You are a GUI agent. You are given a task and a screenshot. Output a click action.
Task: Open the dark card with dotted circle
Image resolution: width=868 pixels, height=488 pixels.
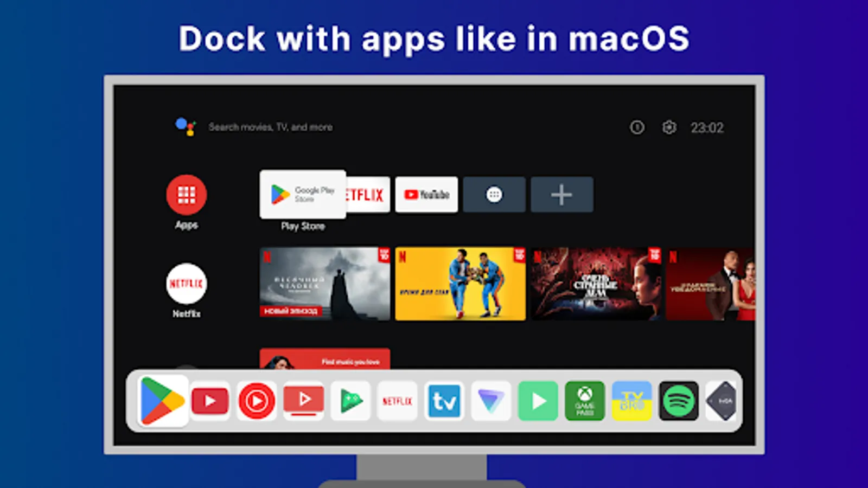pos(494,195)
